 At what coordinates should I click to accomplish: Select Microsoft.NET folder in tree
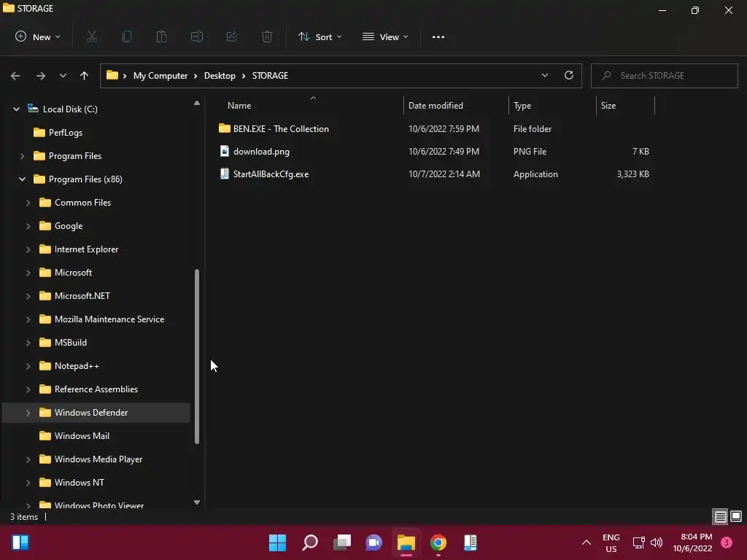(75, 296)
